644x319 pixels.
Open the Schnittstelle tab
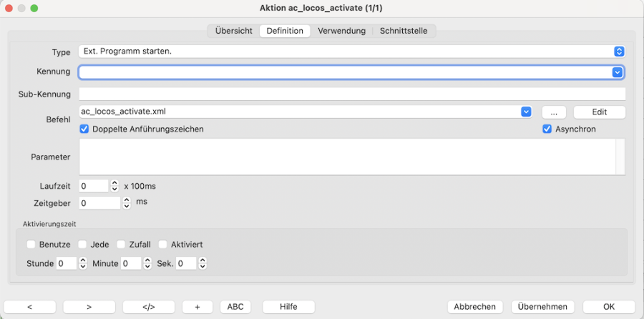coord(405,31)
